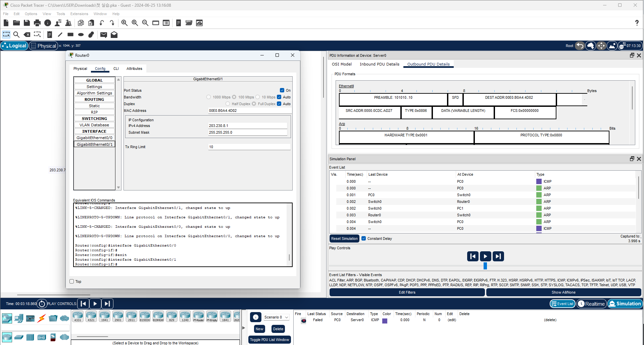Click the Reset Simulation button
Viewport: 644px width, 345px height.
coord(344,239)
